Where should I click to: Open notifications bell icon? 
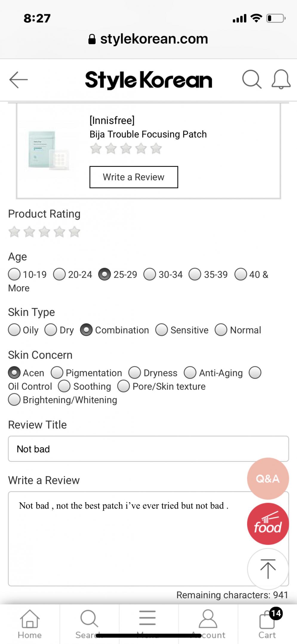[281, 80]
